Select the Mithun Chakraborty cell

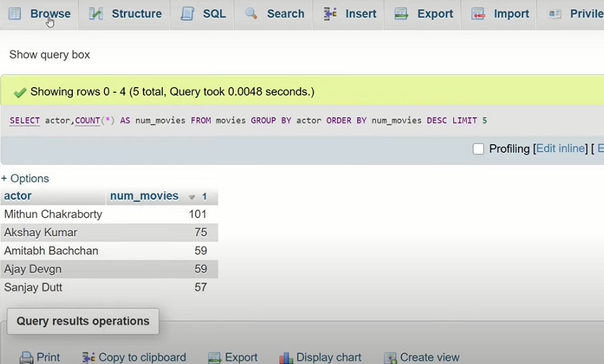53,214
